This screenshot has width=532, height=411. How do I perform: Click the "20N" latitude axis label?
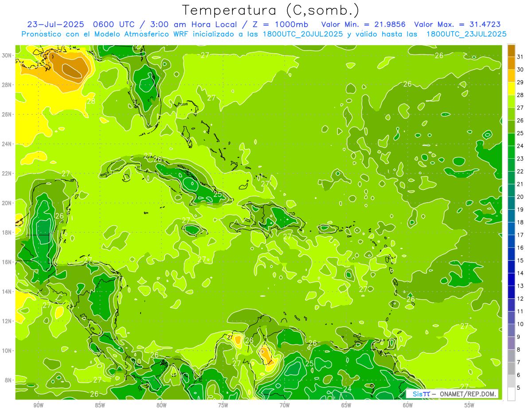click(x=8, y=203)
